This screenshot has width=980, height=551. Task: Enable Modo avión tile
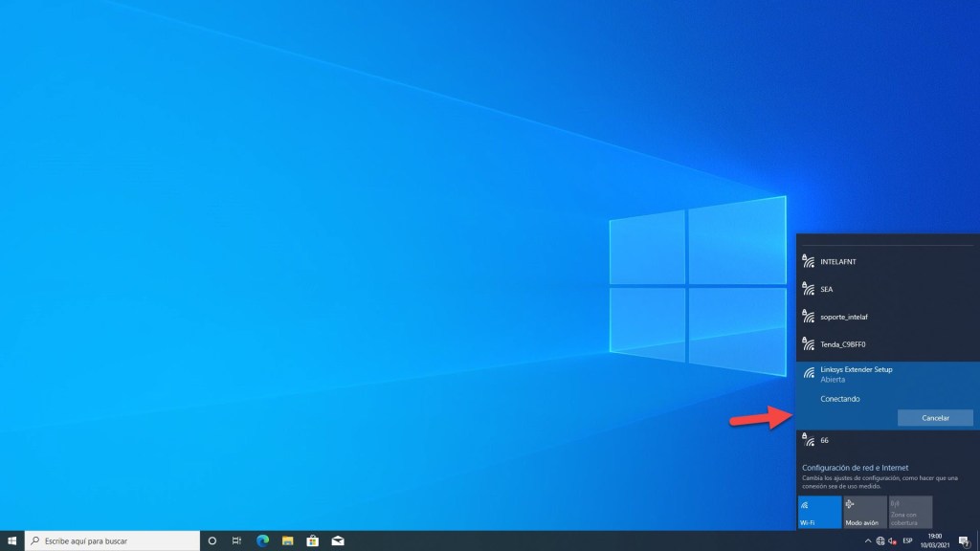click(x=864, y=512)
